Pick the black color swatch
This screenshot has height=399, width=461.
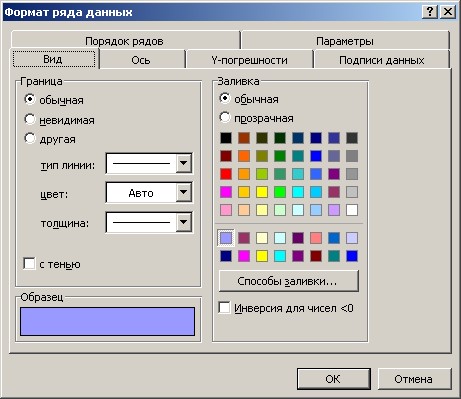coord(226,138)
